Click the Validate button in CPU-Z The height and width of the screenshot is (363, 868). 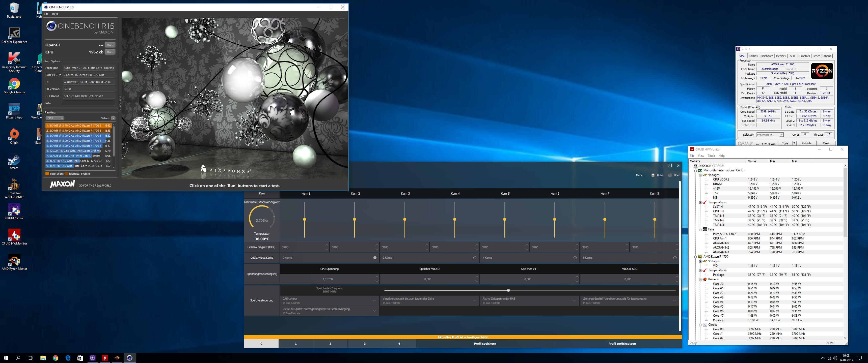click(x=807, y=143)
